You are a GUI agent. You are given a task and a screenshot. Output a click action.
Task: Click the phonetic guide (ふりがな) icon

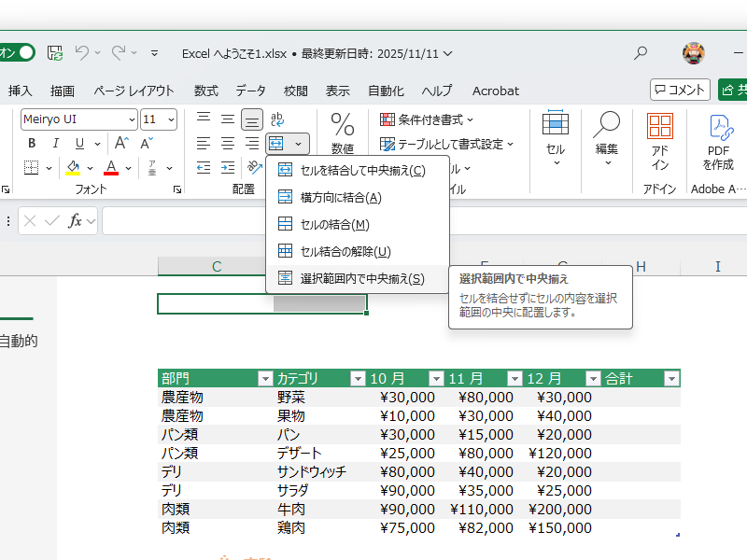pyautogui.click(x=152, y=168)
